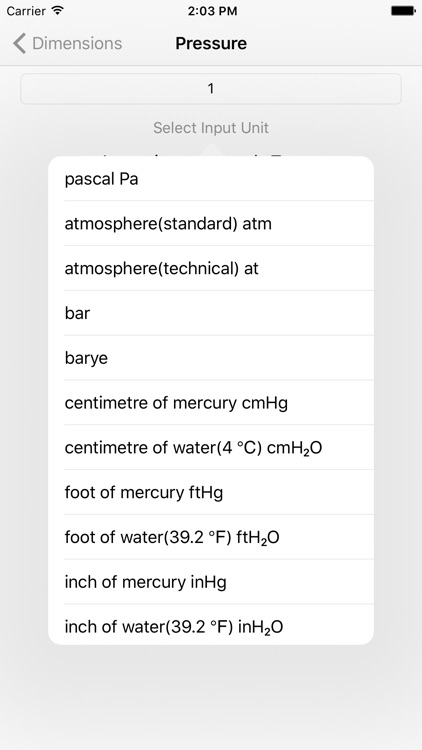Image resolution: width=422 pixels, height=750 pixels.
Task: Pick centimetre of mercury cmHg
Action: [211, 403]
